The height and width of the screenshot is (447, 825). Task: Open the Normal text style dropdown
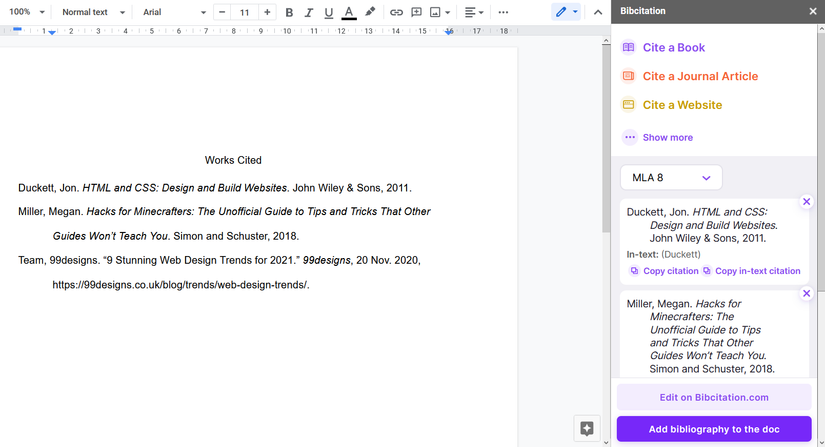(x=93, y=12)
